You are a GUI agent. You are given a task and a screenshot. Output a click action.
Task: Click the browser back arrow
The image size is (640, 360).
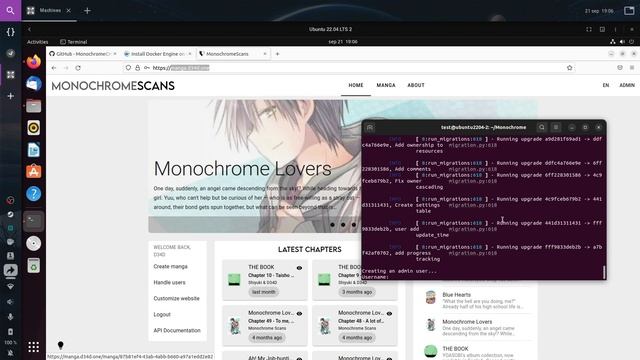click(54, 68)
